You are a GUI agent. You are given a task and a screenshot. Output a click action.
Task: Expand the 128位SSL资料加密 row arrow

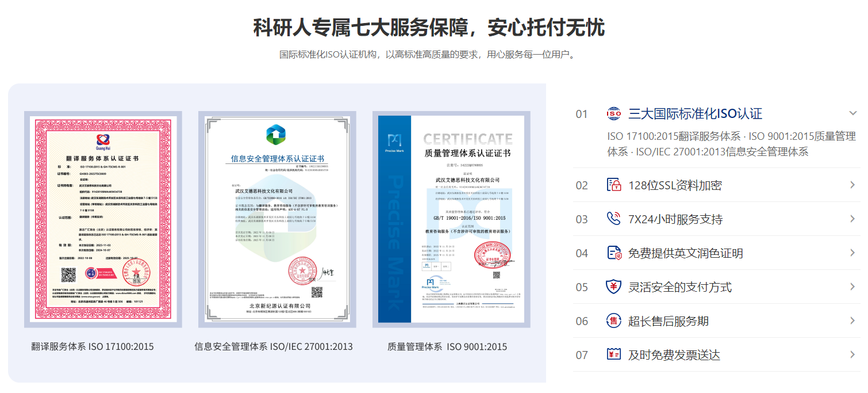(853, 185)
